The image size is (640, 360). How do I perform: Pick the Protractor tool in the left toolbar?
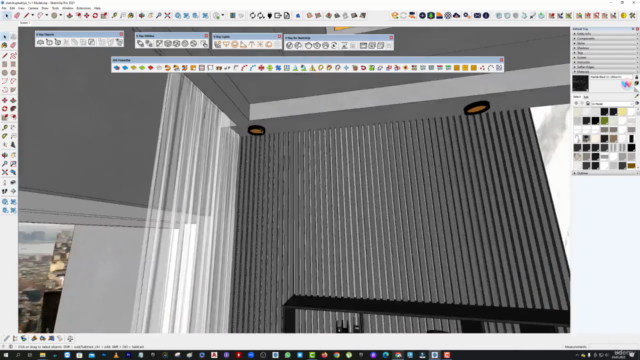4,136
